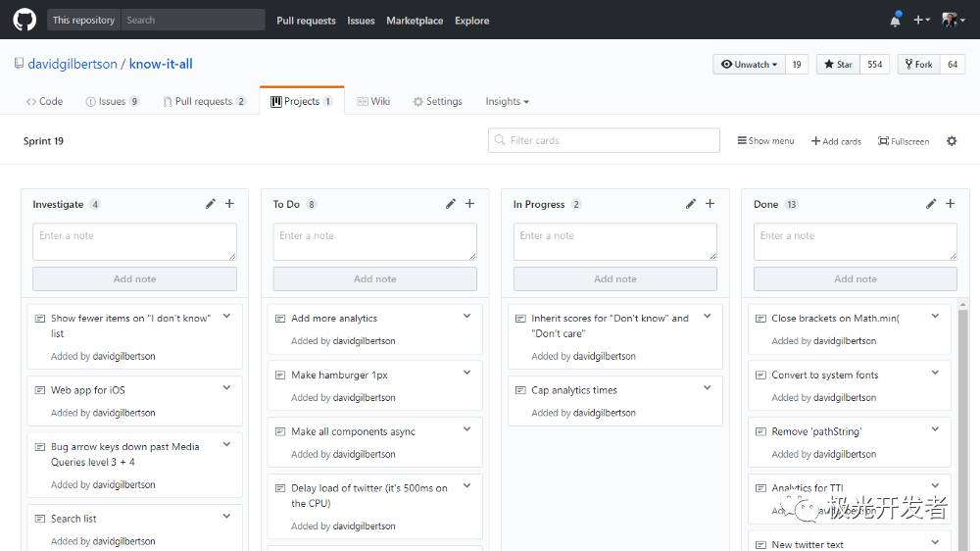View the 64 forks count
This screenshot has height=551, width=980.
pos(953,65)
